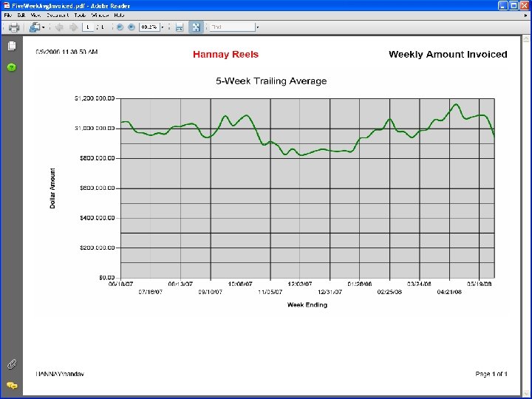
Task: Open the File menu
Action: coord(8,16)
